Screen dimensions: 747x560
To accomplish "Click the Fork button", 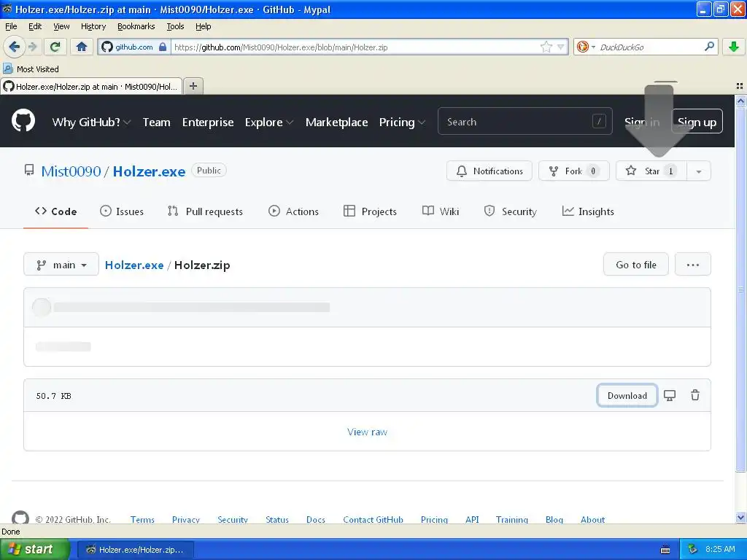I will coord(573,171).
